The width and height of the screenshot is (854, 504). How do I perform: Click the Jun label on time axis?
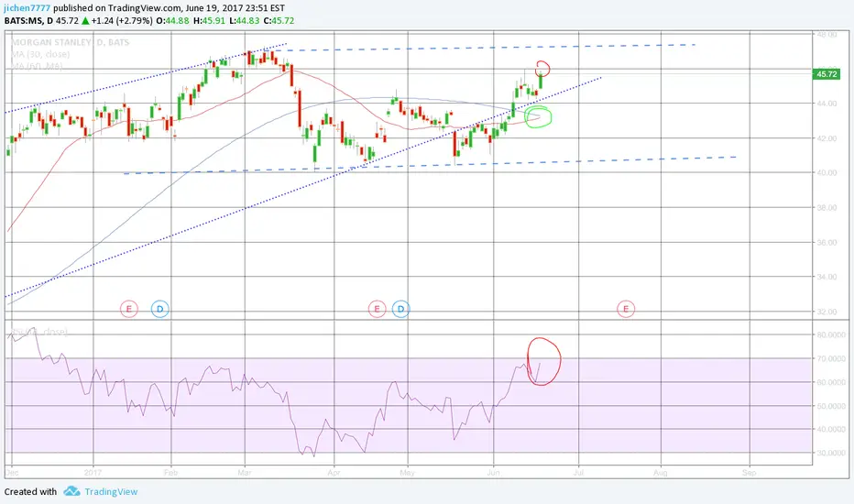(x=494, y=473)
